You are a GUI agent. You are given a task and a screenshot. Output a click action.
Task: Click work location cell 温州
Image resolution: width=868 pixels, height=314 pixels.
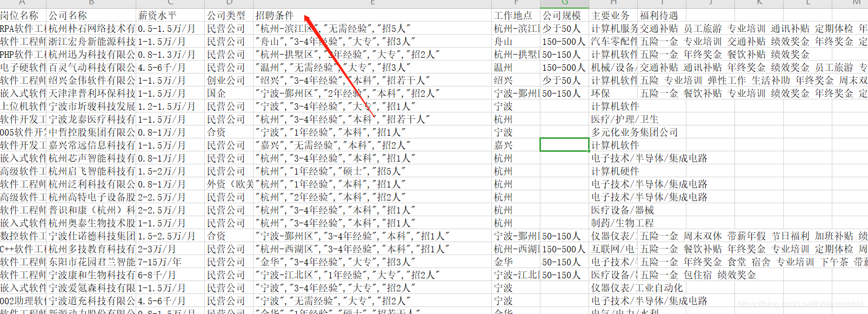pyautogui.click(x=516, y=68)
